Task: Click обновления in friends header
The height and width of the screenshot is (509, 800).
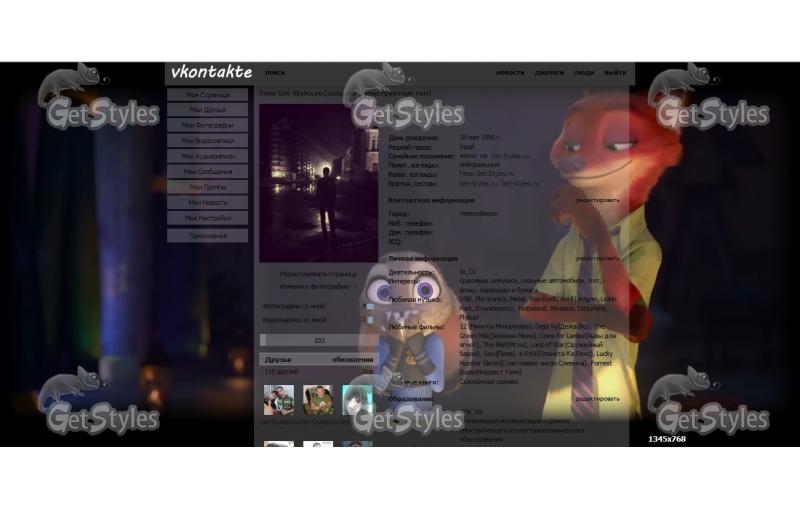Action: click(x=353, y=360)
